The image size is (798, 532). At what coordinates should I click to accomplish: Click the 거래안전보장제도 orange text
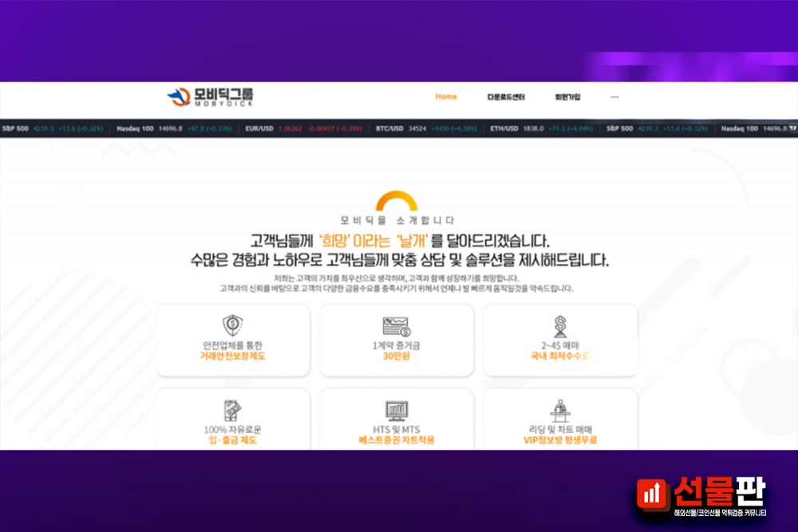coord(232,356)
